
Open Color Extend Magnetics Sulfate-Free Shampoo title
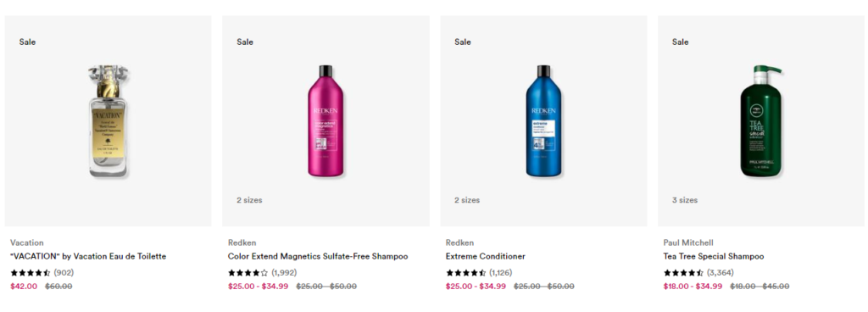tap(318, 257)
